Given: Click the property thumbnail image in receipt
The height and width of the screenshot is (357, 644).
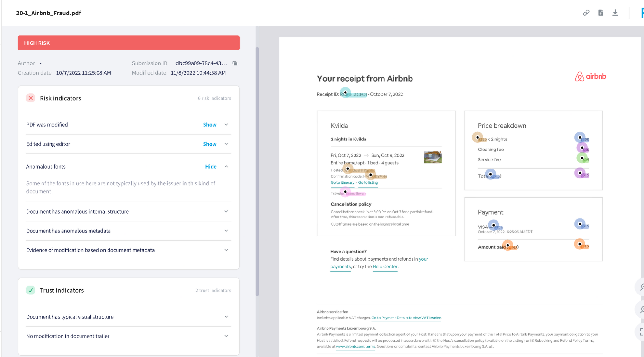Looking at the screenshot, I should click(x=432, y=158).
